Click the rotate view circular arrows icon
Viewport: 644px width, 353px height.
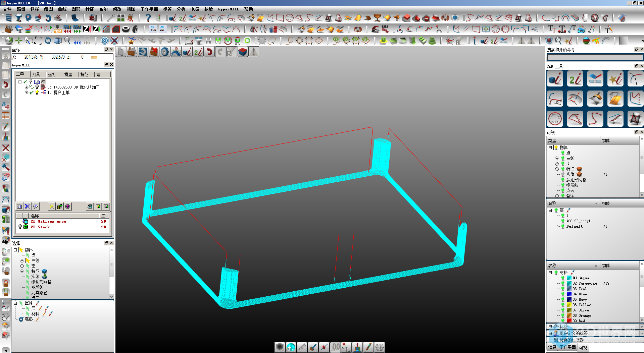(48, 41)
